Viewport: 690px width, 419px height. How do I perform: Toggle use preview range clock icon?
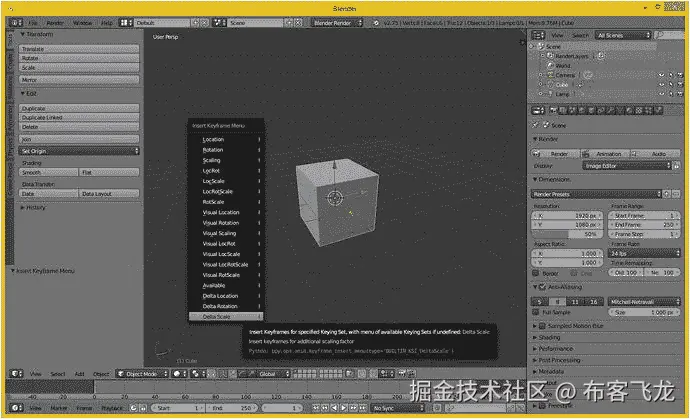tap(134, 408)
